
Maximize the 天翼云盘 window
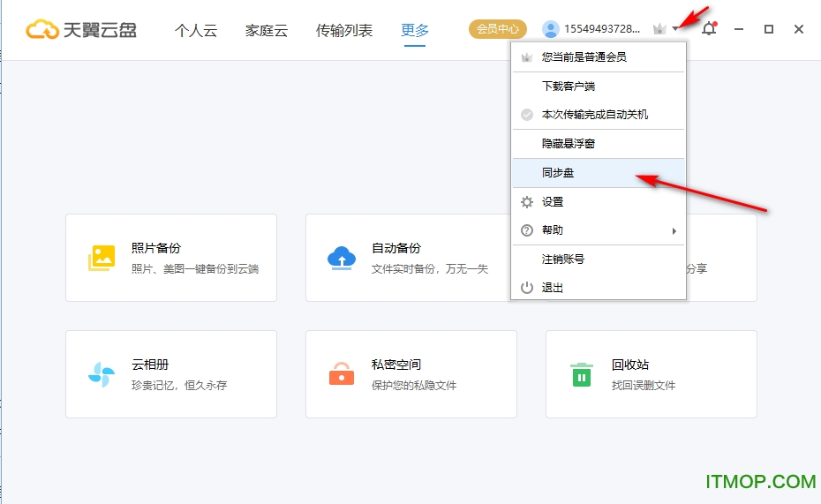769,29
